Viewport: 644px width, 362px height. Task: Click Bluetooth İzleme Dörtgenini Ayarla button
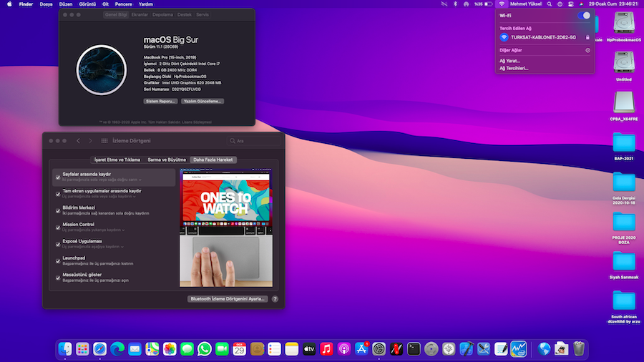(x=227, y=299)
